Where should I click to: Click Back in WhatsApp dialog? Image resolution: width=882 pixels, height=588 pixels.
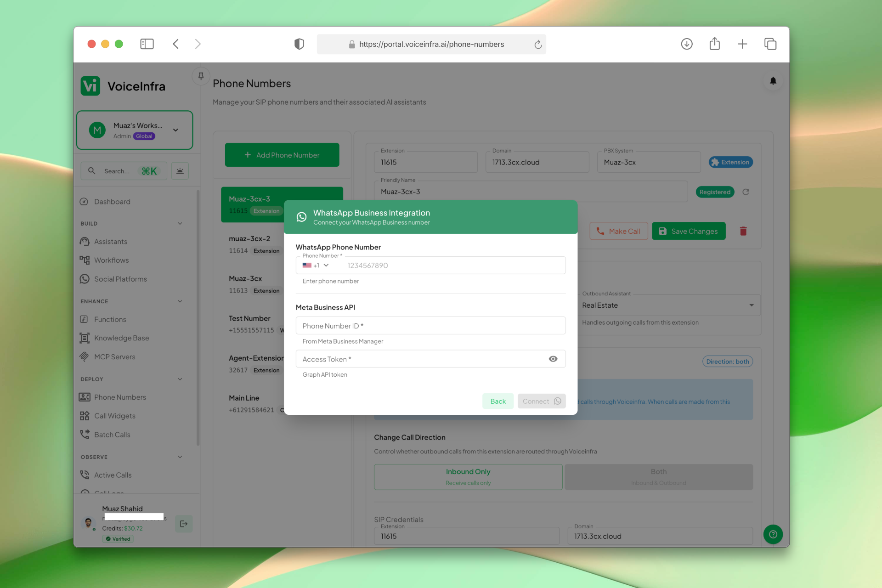coord(498,401)
